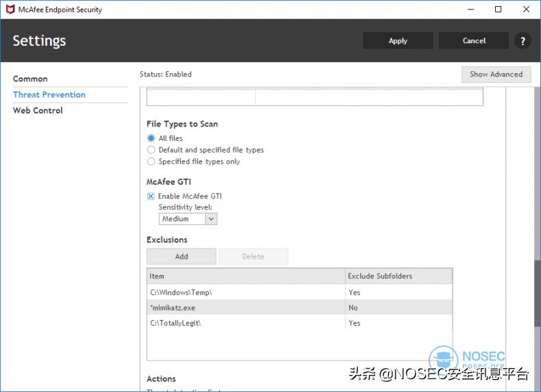Image resolution: width=541 pixels, height=392 pixels.
Task: Apply the settings changes
Action: [x=398, y=40]
